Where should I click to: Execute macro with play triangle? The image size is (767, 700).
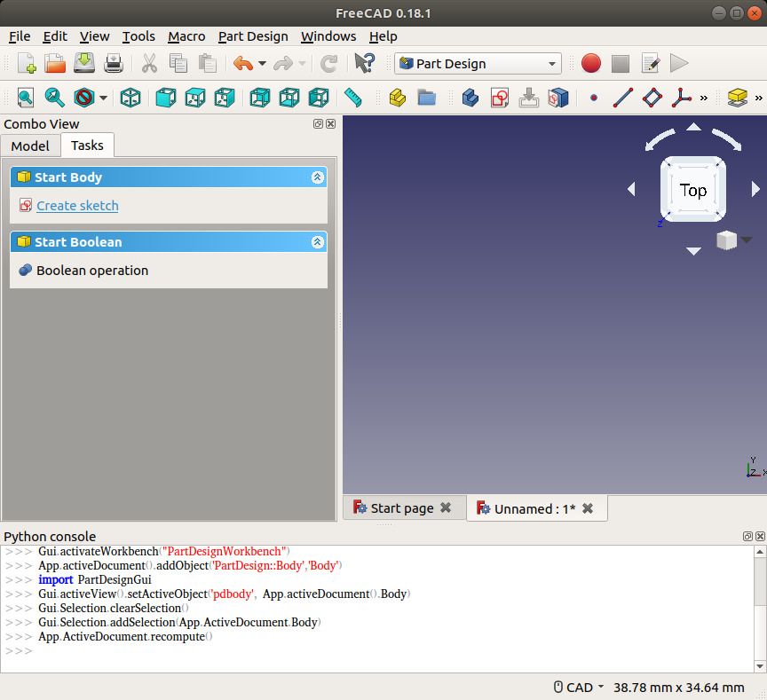pos(679,64)
